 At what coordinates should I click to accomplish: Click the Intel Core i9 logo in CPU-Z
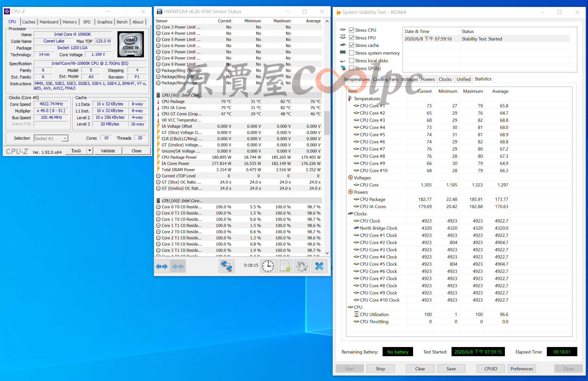[131, 44]
